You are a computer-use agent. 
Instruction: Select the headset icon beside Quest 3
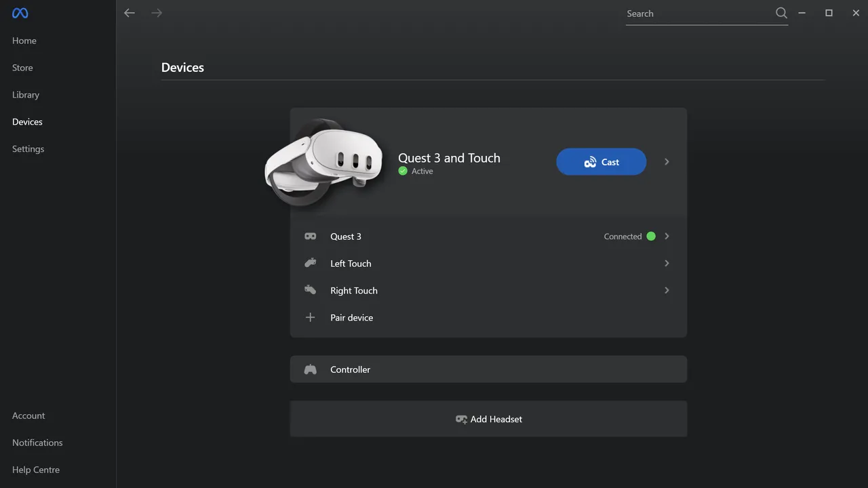[310, 236]
